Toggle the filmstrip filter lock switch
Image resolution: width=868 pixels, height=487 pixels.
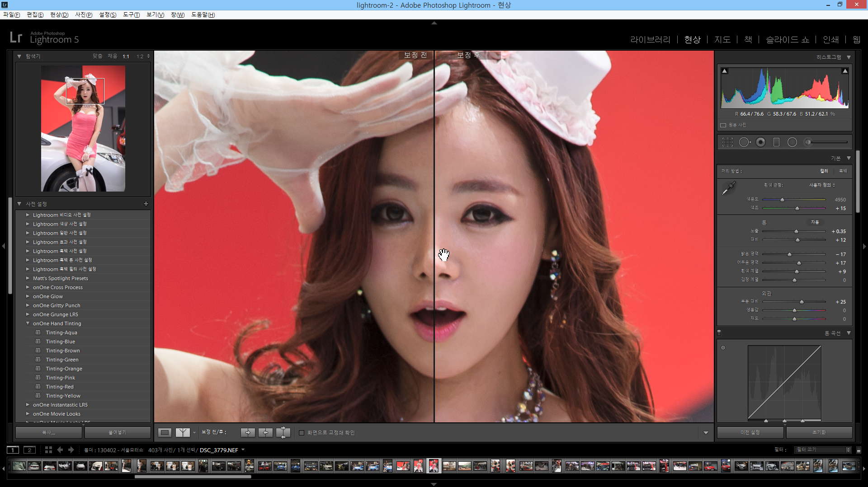click(x=859, y=450)
